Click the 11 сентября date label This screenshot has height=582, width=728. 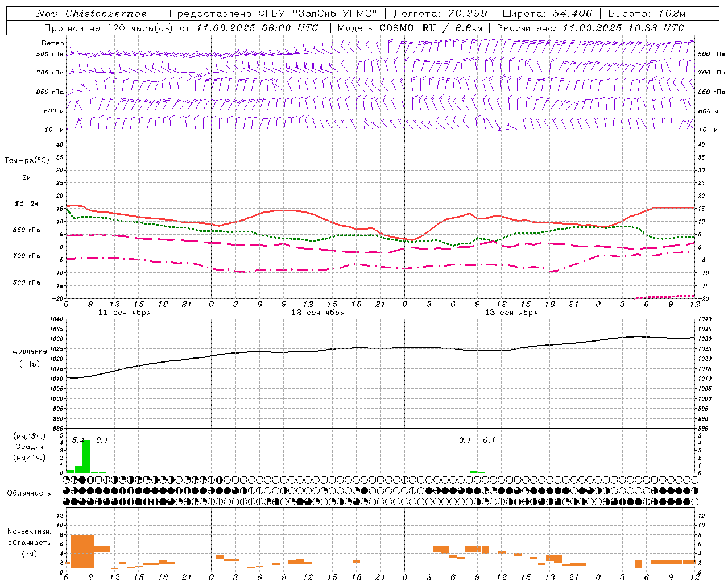[125, 313]
